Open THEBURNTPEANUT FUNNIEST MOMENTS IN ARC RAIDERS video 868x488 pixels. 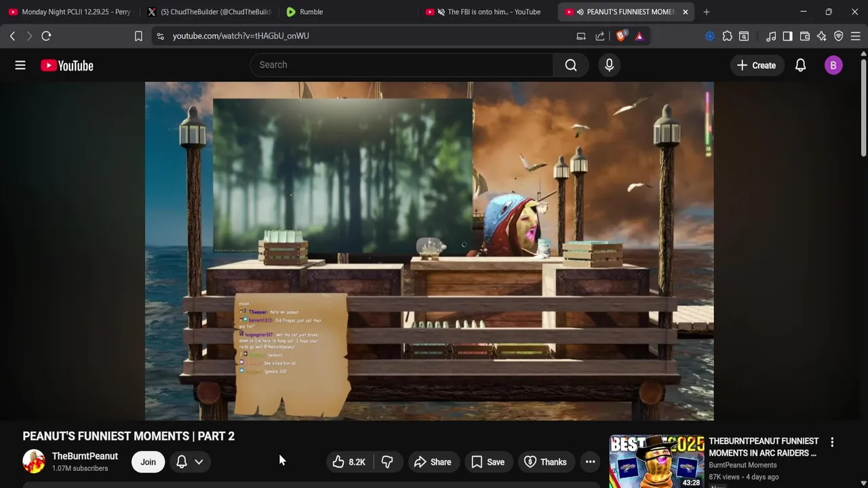click(x=764, y=447)
